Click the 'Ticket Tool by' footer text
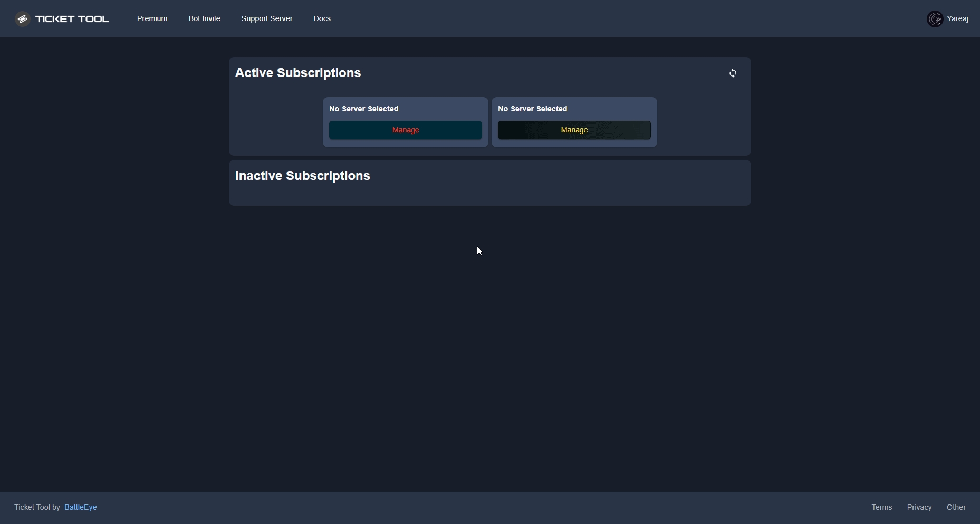The image size is (980, 524). point(37,507)
